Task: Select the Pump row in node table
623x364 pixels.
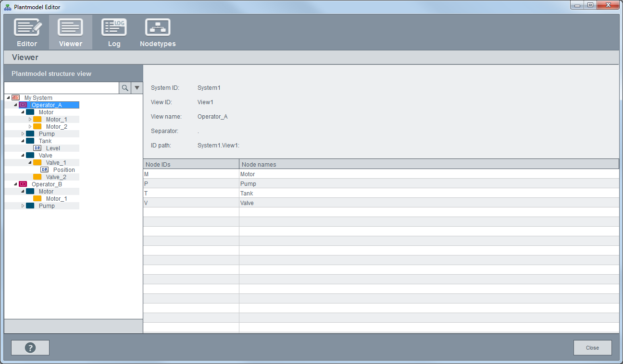Action: pyautogui.click(x=248, y=184)
